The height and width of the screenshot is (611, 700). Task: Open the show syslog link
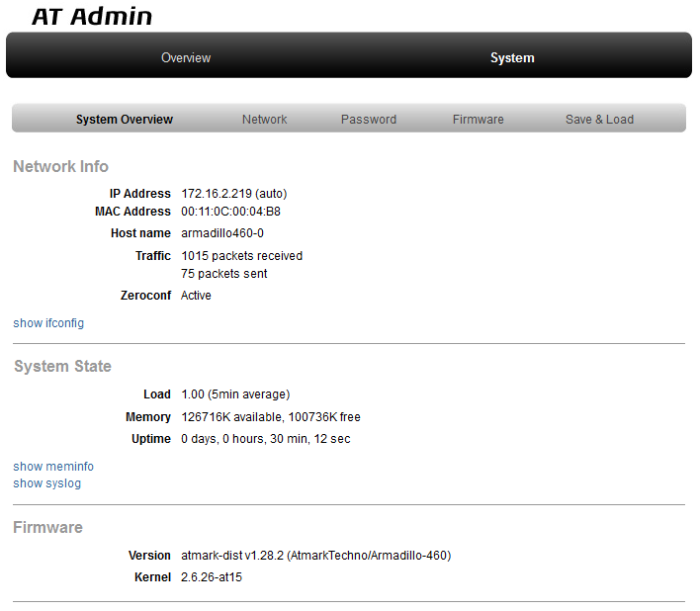46,483
